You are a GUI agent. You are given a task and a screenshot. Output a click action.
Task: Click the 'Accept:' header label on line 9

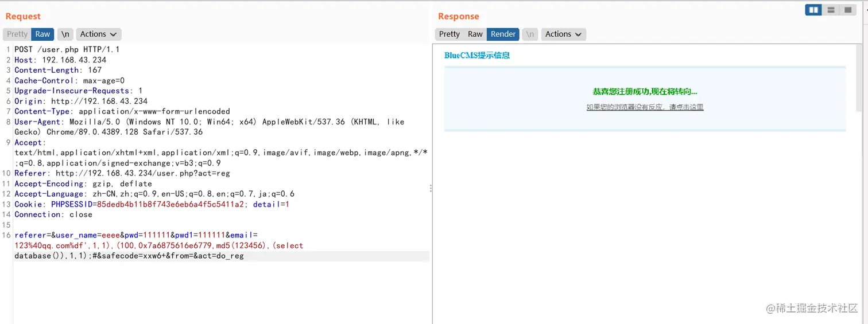29,142
